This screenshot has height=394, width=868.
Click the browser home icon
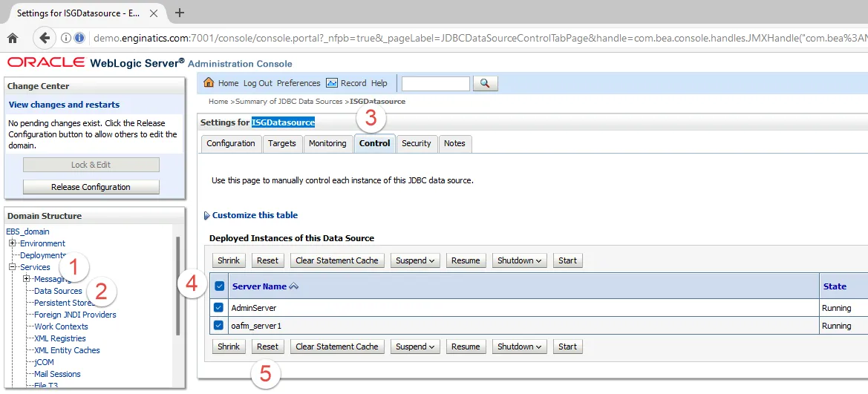click(x=12, y=38)
